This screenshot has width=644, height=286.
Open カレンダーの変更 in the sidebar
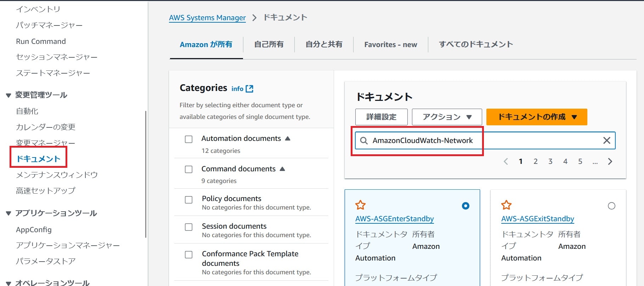(x=45, y=127)
